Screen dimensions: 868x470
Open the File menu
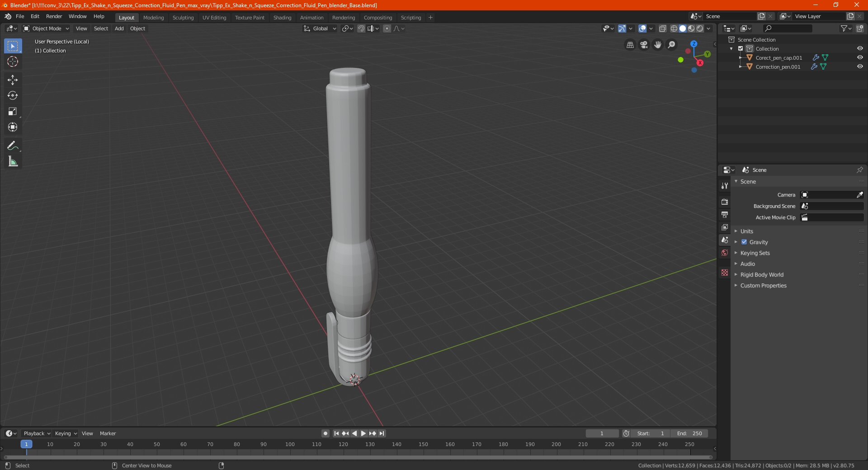pyautogui.click(x=20, y=16)
